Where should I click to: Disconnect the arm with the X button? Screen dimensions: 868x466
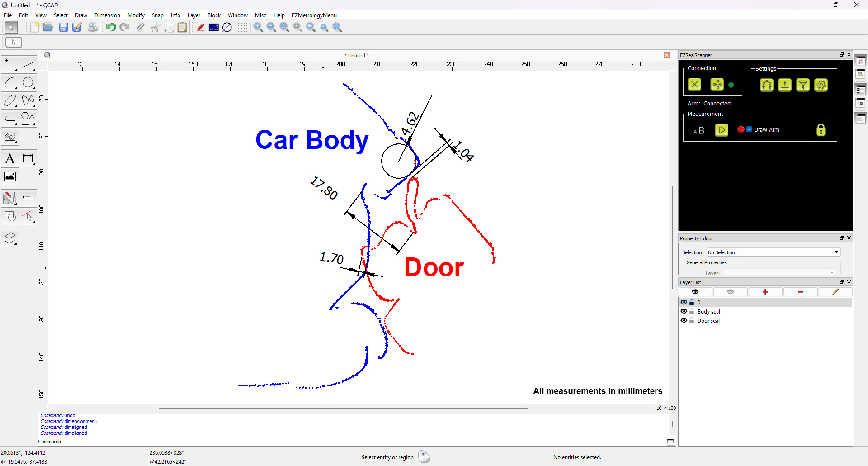[x=695, y=84]
